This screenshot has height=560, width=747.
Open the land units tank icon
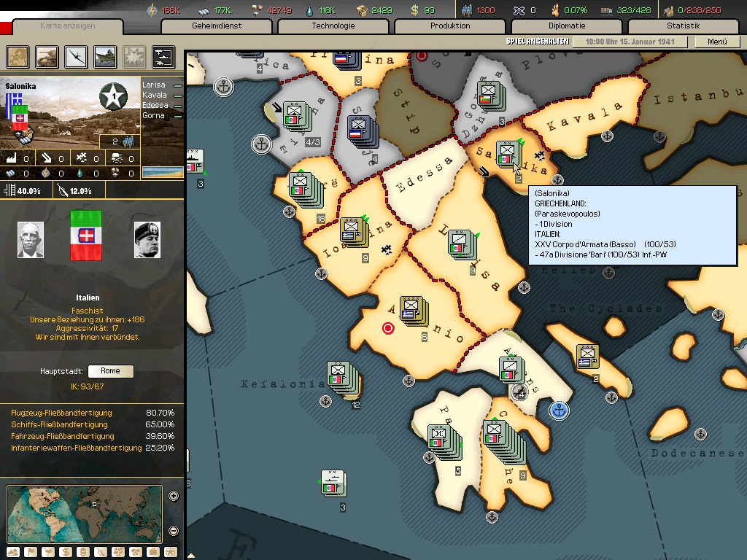click(x=47, y=57)
